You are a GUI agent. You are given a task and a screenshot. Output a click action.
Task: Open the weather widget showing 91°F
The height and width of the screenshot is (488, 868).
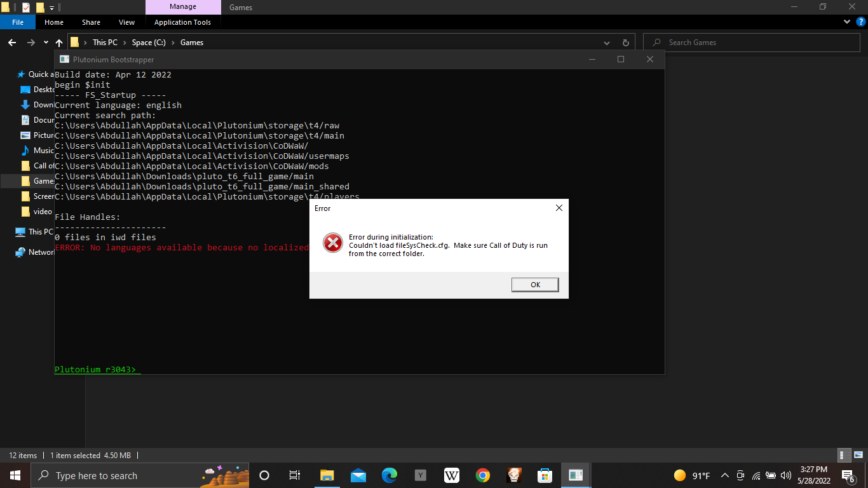click(x=691, y=475)
